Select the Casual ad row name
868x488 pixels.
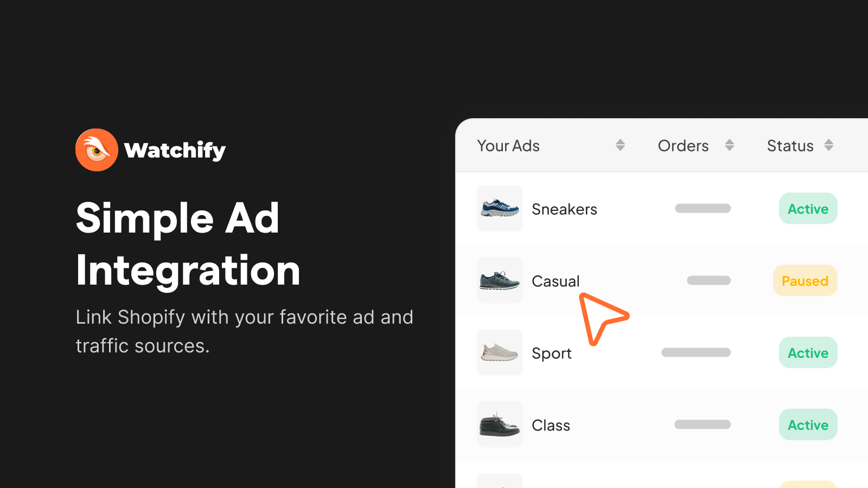[x=555, y=281]
